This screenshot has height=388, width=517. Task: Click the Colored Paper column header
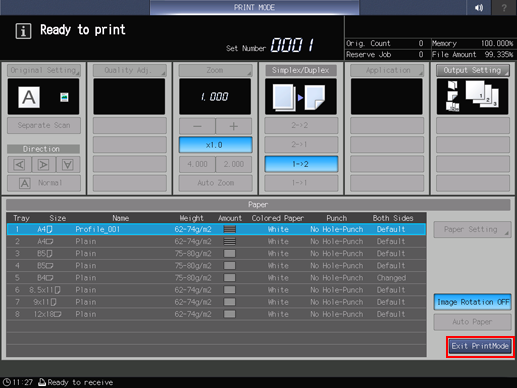[278, 218]
